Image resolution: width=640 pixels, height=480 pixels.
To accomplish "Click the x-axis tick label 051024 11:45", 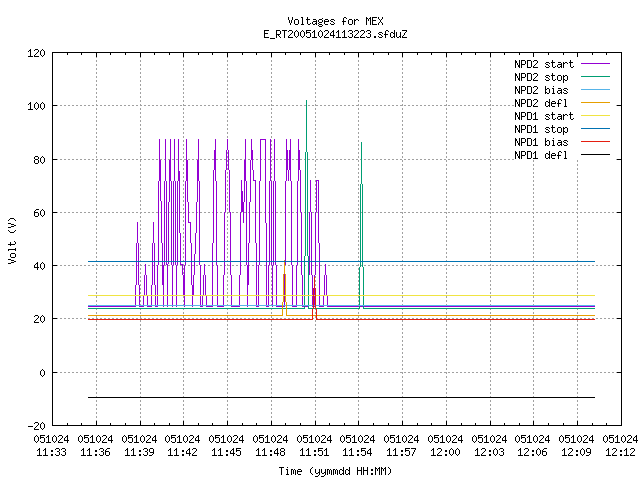I will (x=226, y=445).
